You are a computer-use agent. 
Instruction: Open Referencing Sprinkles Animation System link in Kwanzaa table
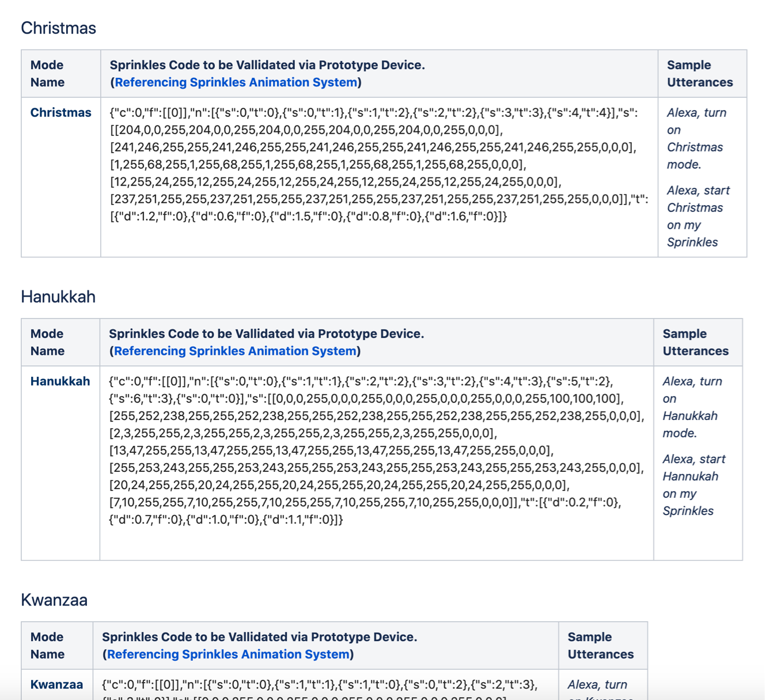tap(228, 654)
